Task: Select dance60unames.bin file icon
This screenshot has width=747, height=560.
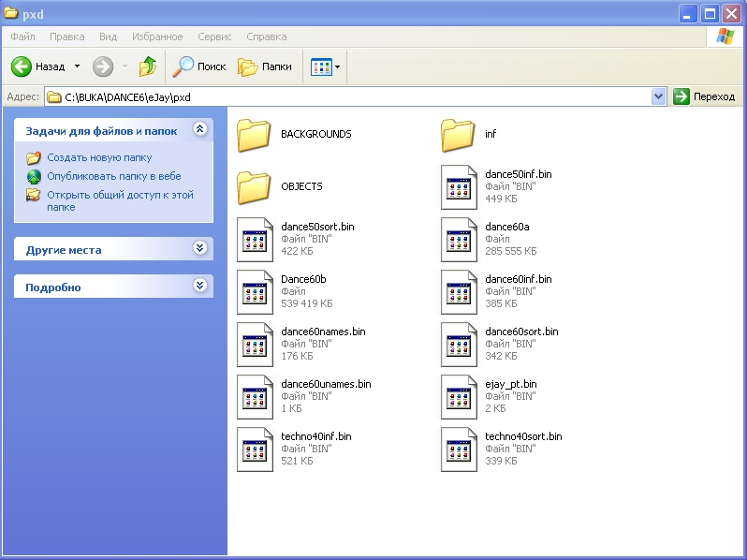Action: click(x=255, y=397)
